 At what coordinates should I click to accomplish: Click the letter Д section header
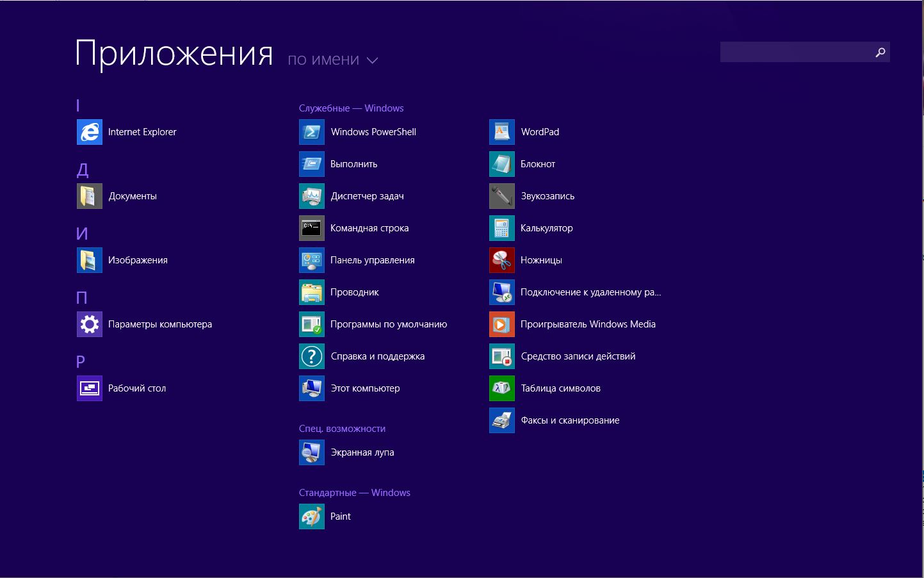tap(83, 170)
